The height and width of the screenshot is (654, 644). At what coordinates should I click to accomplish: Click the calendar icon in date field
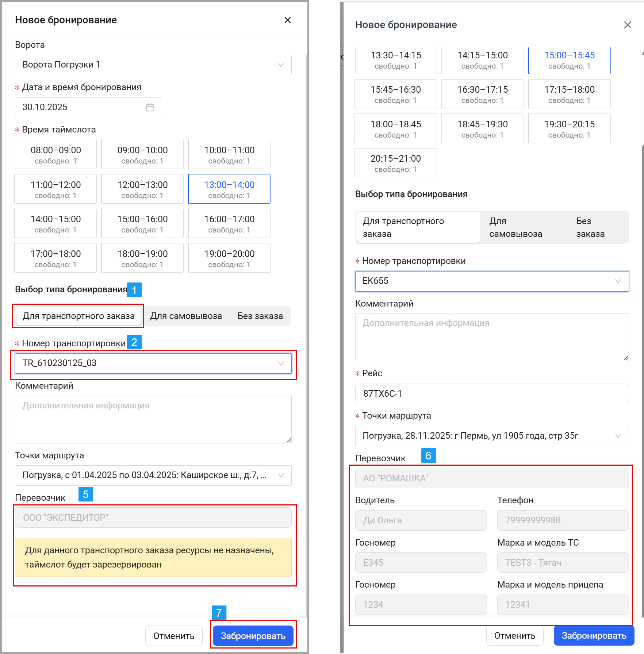click(150, 107)
